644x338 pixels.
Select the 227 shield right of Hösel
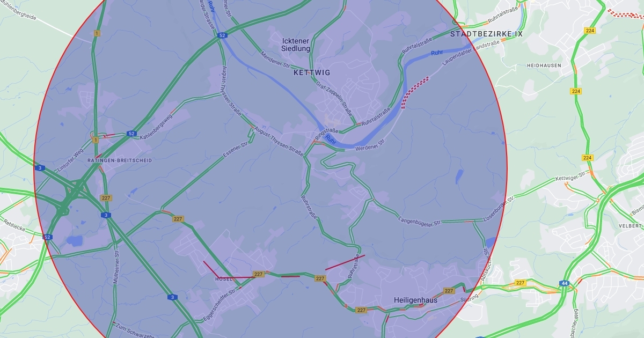(258, 274)
